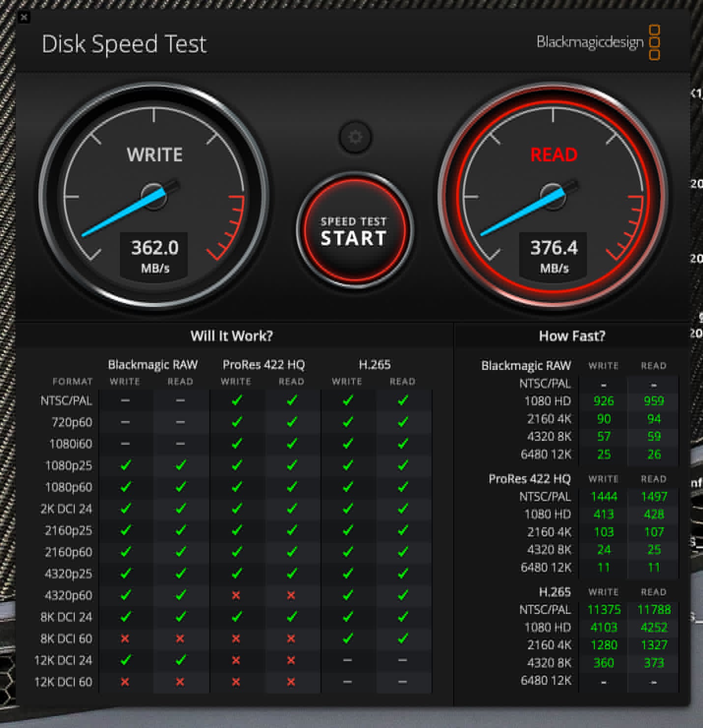The height and width of the screenshot is (728, 703).
Task: Select H.265 NTSC/PAL read value 11788
Action: tap(654, 609)
